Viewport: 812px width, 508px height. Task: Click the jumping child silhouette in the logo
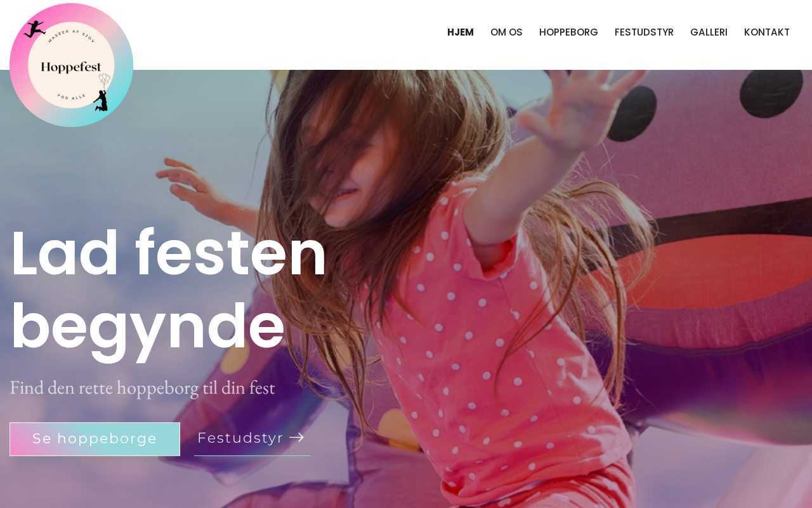click(35, 29)
